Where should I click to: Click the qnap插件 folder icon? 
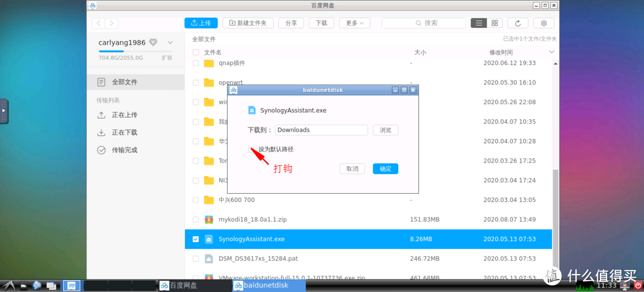(209, 63)
